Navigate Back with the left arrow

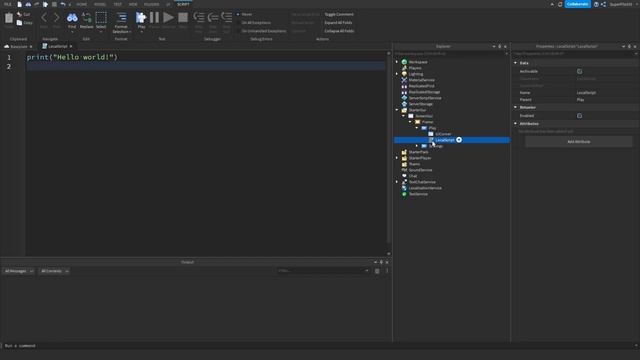click(x=44, y=18)
